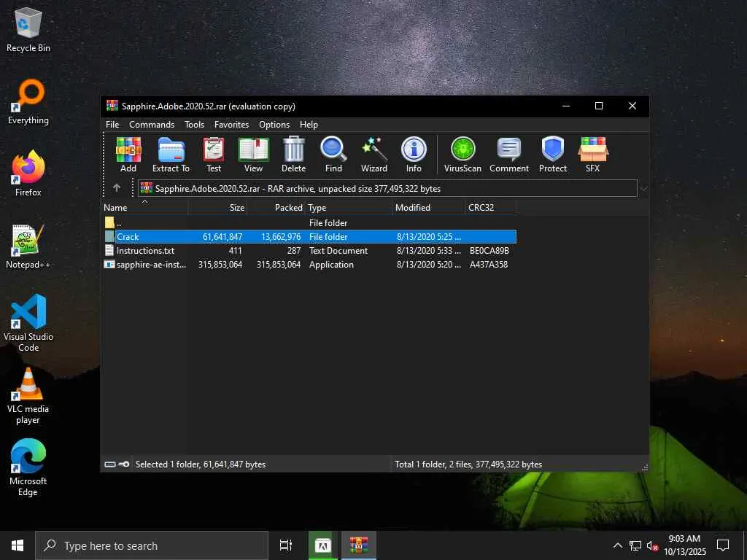This screenshot has width=747, height=560.
Task: Click the muted volume tray icon
Action: [652, 545]
